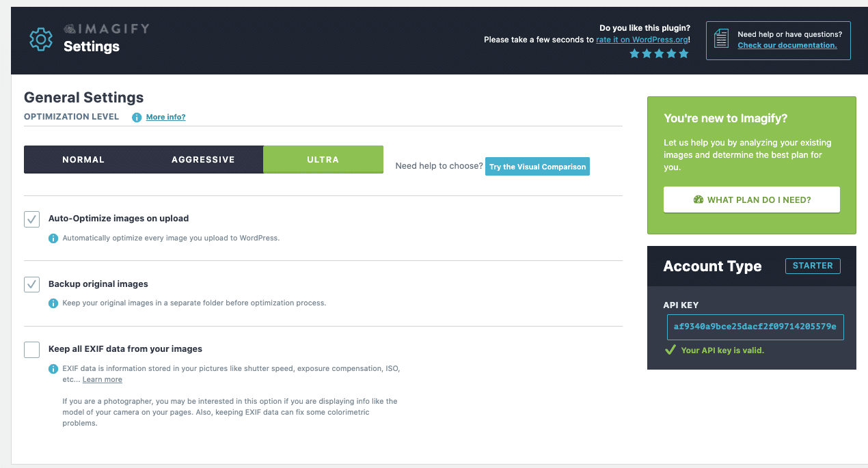Image resolution: width=868 pixels, height=468 pixels.
Task: Open Check our documentation link
Action: (x=787, y=45)
